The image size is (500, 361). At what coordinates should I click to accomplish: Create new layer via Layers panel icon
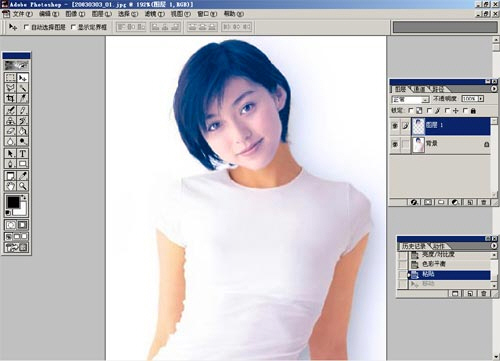pyautogui.click(x=470, y=202)
